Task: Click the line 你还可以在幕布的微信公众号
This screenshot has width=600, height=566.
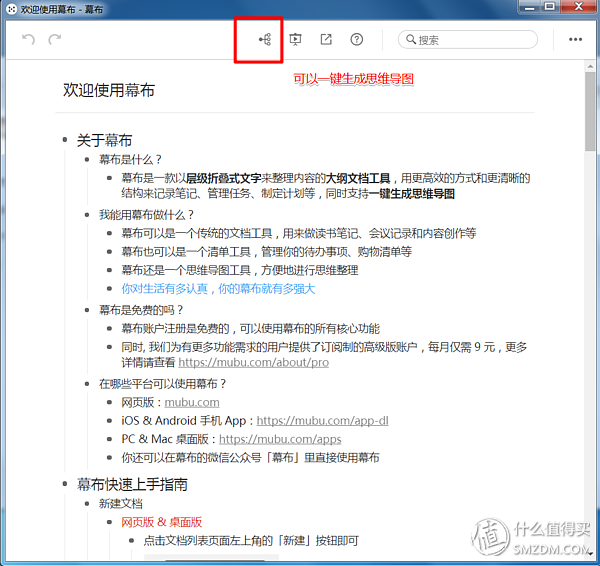Action: tap(251, 457)
